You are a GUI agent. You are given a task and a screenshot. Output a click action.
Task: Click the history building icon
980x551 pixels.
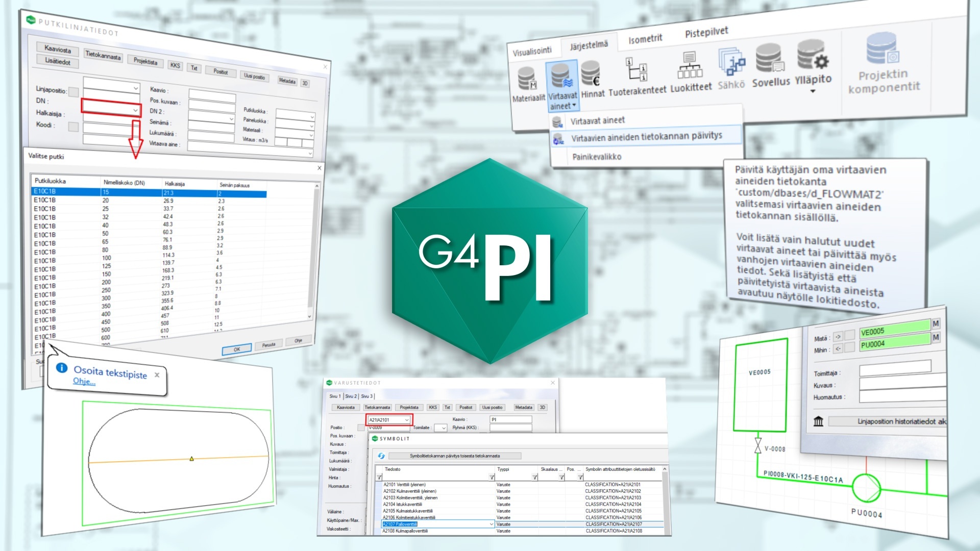(818, 421)
